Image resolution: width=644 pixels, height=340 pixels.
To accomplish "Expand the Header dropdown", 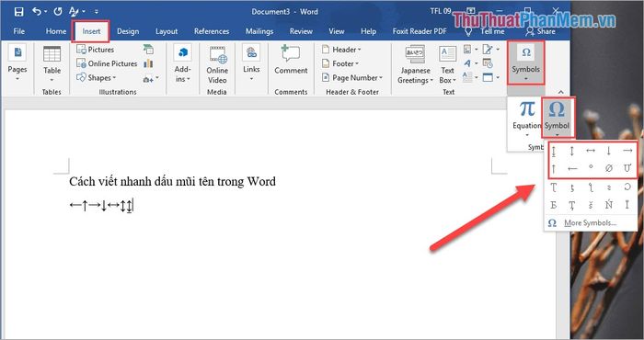I will [341, 50].
